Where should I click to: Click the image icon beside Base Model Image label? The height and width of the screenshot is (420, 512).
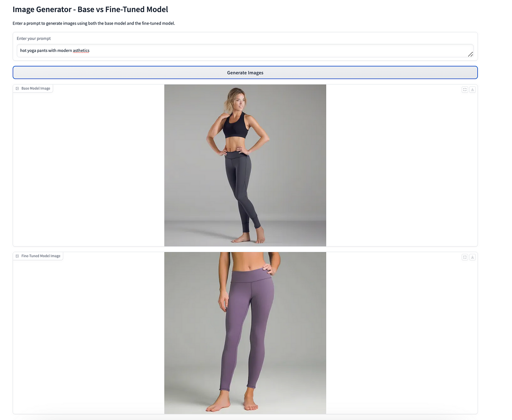[x=17, y=89]
